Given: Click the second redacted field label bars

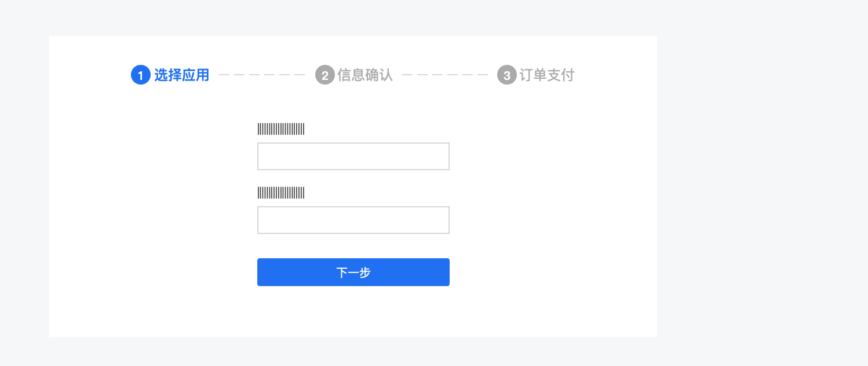Looking at the screenshot, I should [x=281, y=192].
